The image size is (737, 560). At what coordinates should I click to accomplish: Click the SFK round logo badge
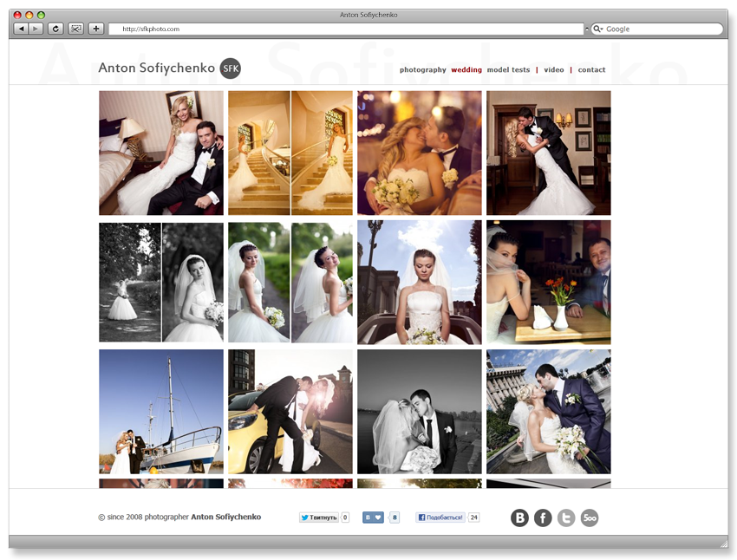(231, 68)
